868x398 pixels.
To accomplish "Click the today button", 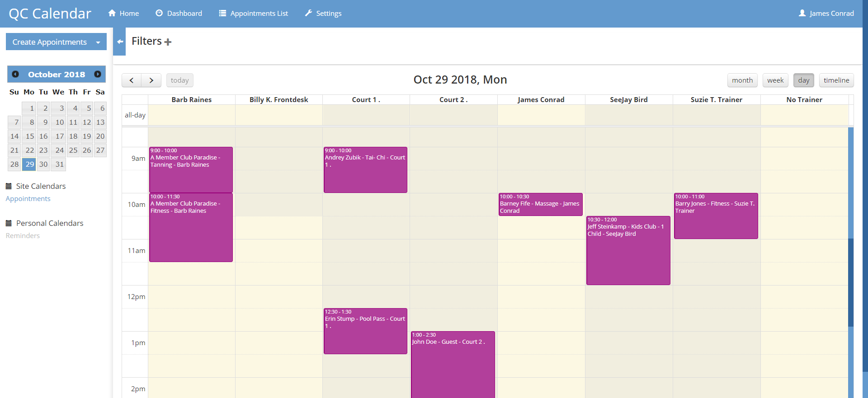I will [x=179, y=80].
